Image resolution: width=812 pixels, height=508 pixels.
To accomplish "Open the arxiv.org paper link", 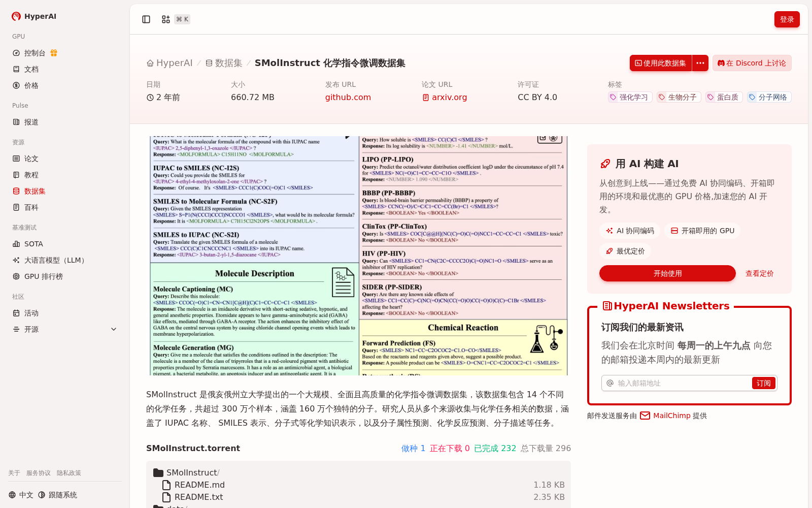I will click(445, 97).
